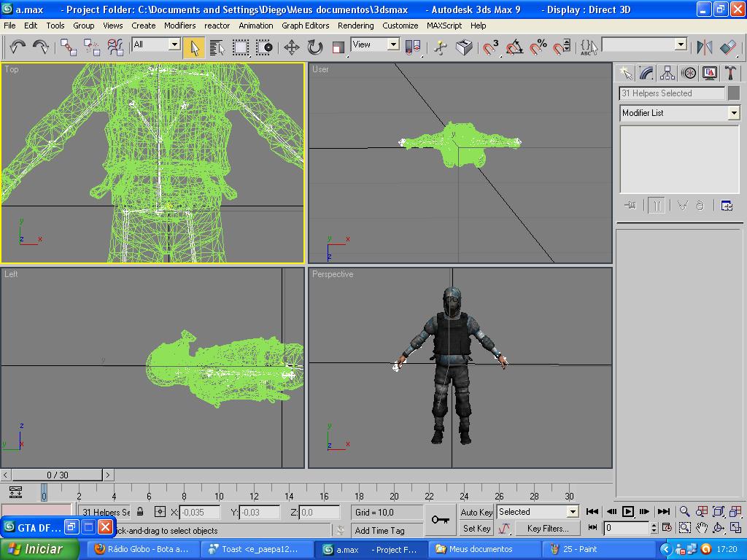The image size is (747, 560).
Task: Toggle the Selection Lock padlock
Action: click(x=140, y=512)
